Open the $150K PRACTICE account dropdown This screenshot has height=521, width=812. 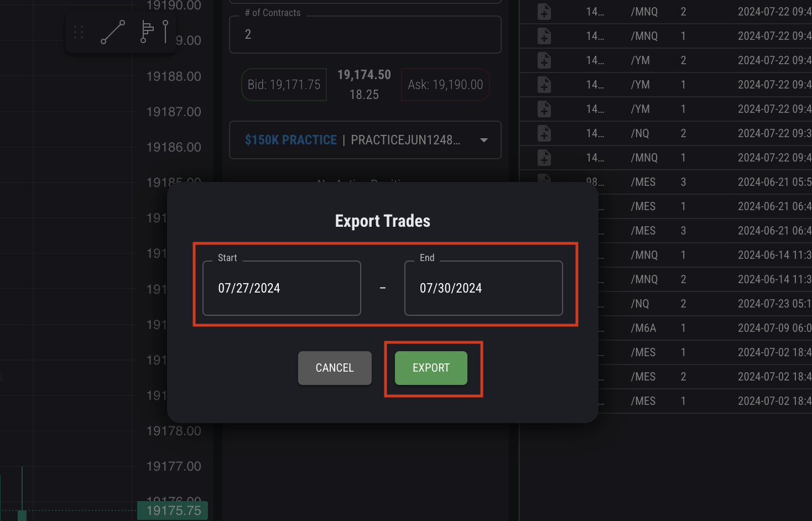click(365, 140)
